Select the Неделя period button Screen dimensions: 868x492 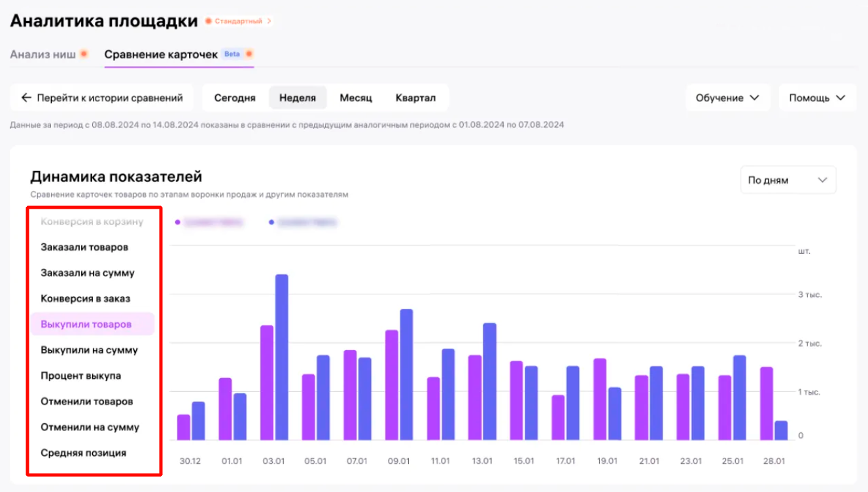point(298,98)
